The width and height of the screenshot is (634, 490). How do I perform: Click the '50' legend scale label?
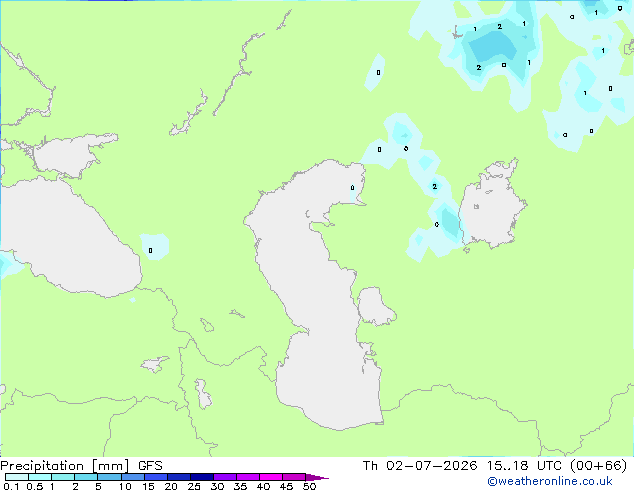click(309, 486)
